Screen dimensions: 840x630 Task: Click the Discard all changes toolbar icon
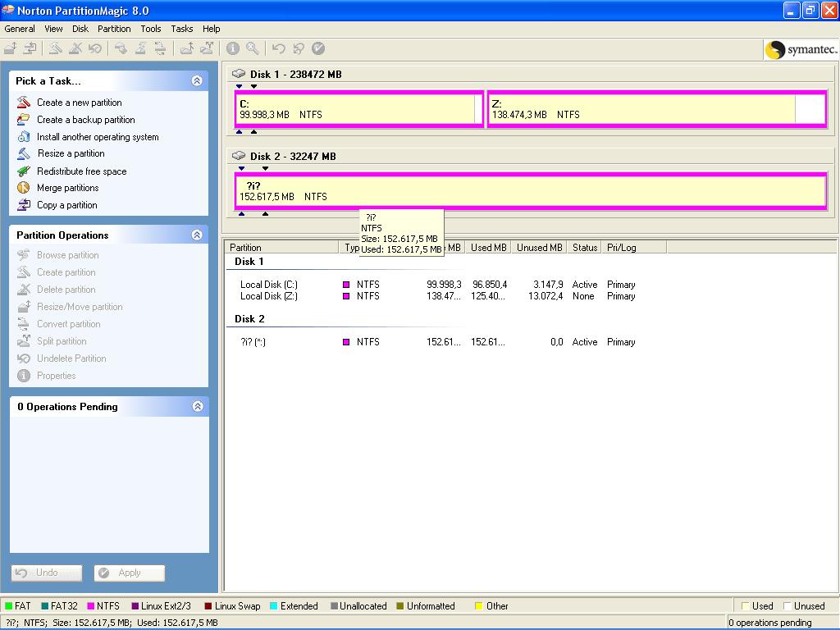[x=298, y=48]
